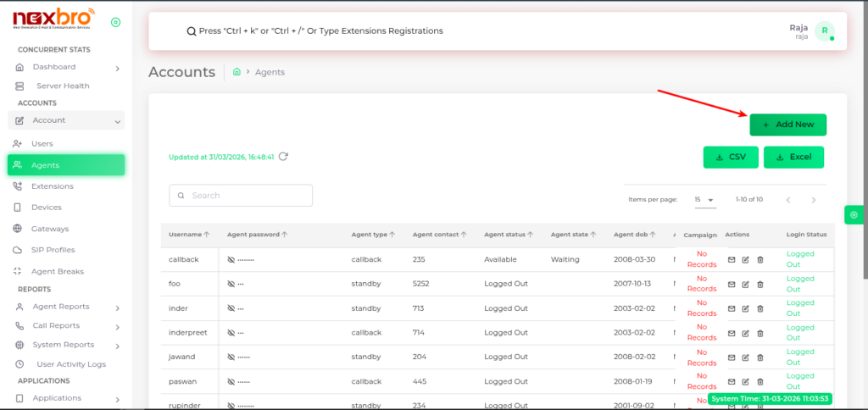Show the hidden password for jawand
Viewport: 868px width, 410px height.
[231, 357]
